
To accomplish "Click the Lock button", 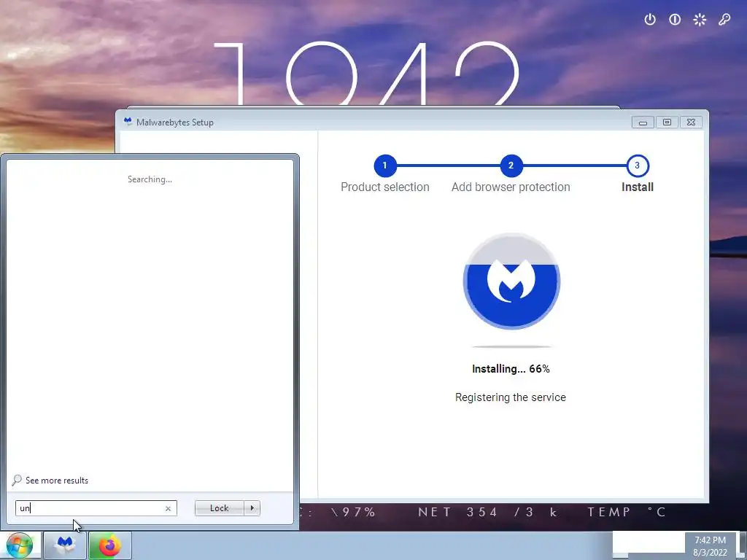I will 219,508.
